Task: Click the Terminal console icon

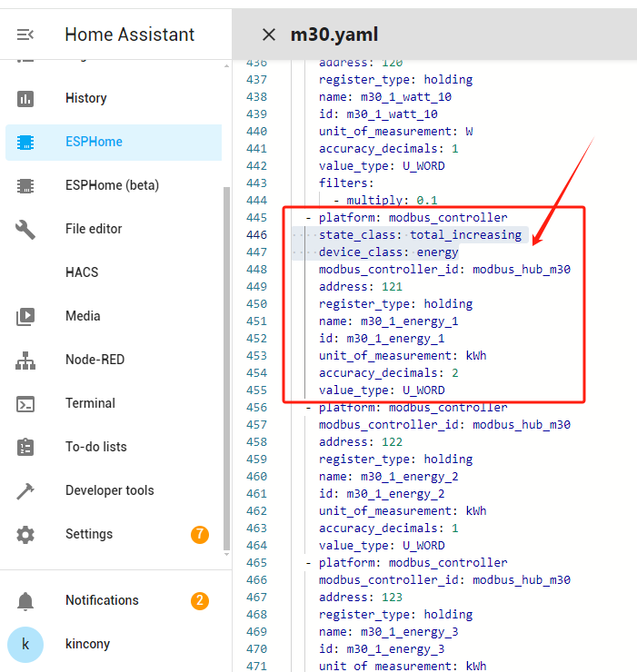Action: point(25,403)
